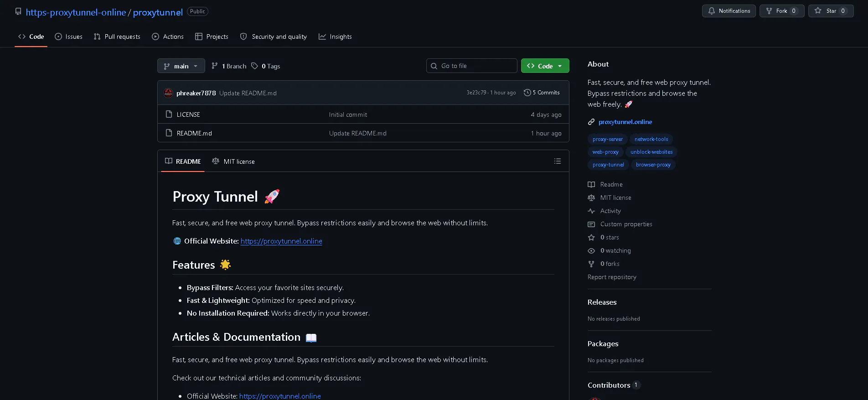Click the Activity link in About sidebar

tap(610, 211)
